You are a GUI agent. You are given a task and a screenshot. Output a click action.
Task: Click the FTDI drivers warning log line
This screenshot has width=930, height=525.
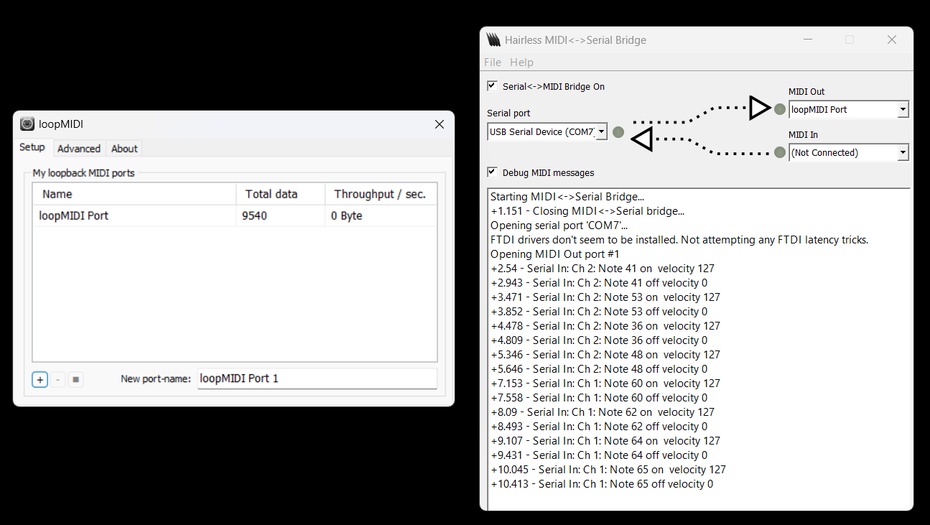679,240
